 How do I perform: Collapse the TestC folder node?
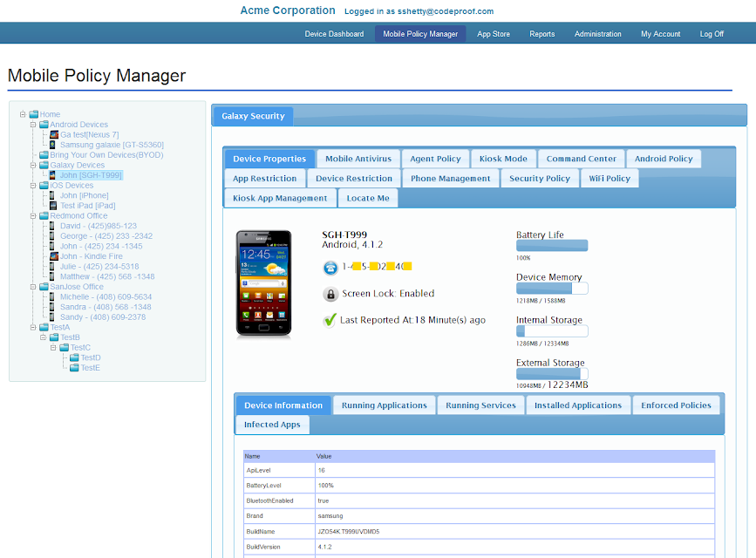(53, 347)
